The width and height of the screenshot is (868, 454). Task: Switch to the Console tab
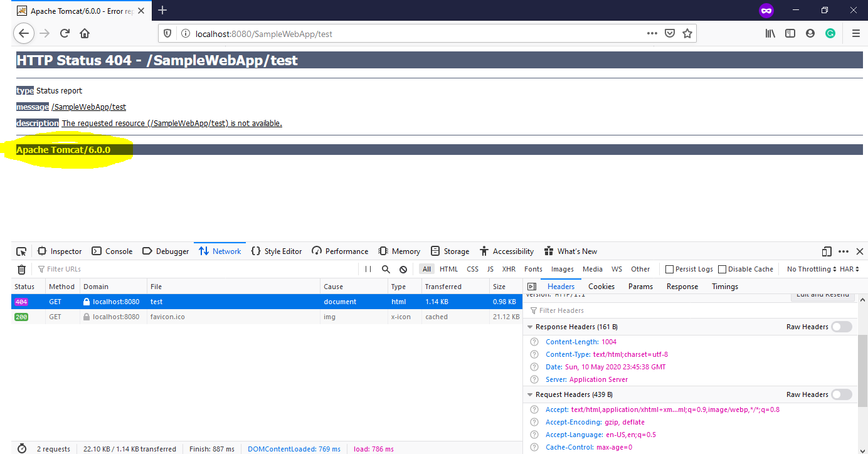112,251
